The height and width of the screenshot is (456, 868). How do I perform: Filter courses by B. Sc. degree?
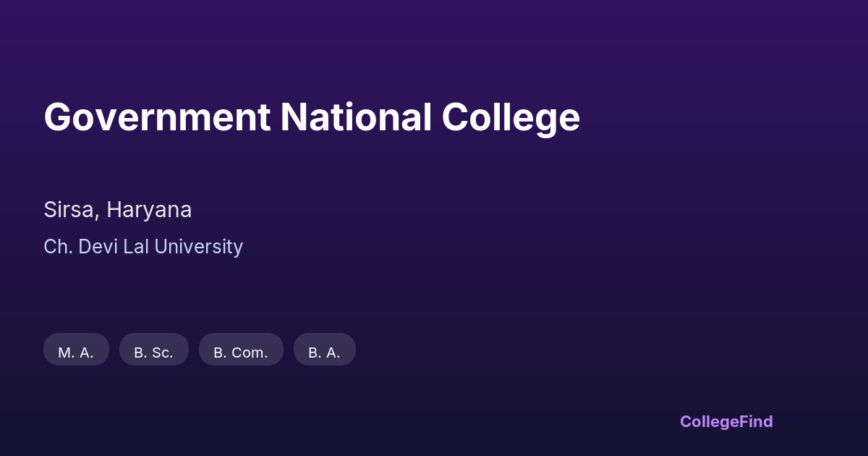(153, 350)
